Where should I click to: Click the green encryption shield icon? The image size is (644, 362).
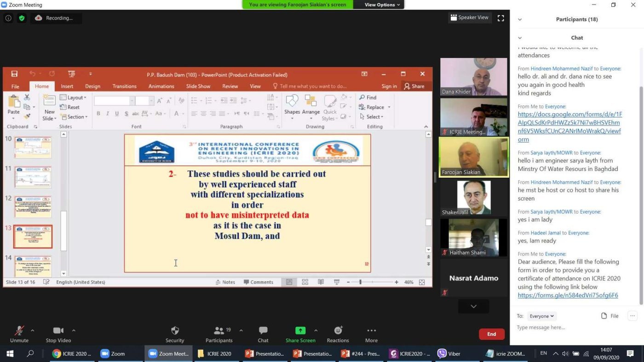click(x=22, y=18)
